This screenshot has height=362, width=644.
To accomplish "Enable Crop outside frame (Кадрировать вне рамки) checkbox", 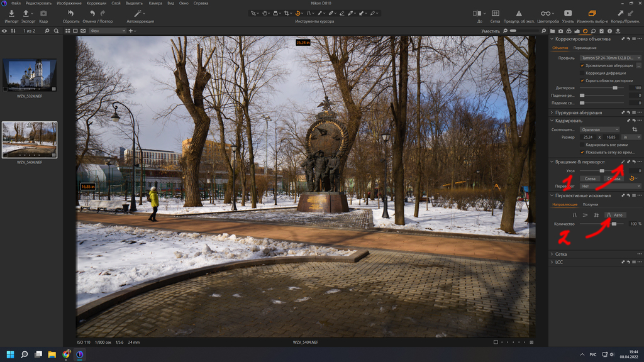I will (582, 145).
